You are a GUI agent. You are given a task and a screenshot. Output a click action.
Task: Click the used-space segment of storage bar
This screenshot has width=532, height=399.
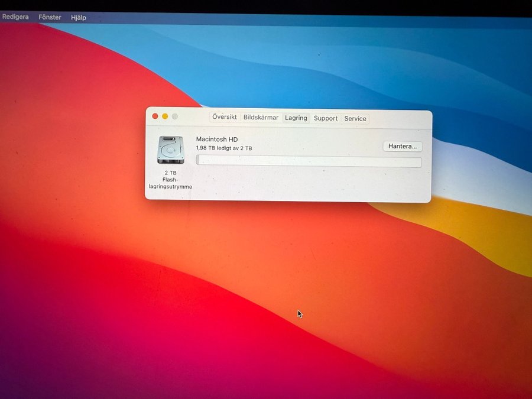(198, 161)
